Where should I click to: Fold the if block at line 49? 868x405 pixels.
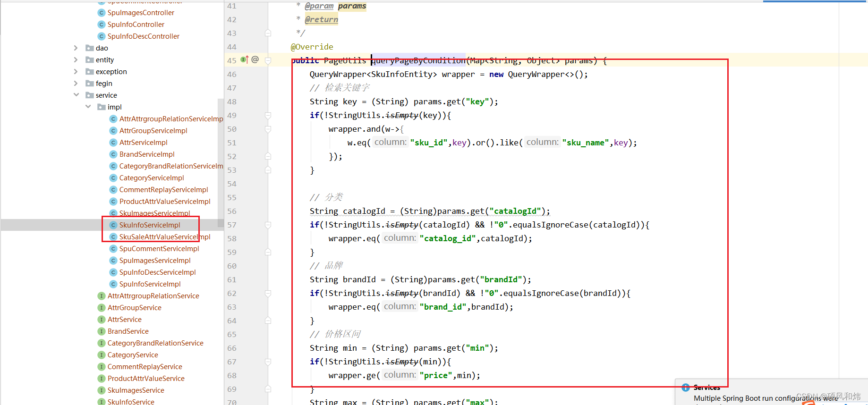(x=268, y=115)
